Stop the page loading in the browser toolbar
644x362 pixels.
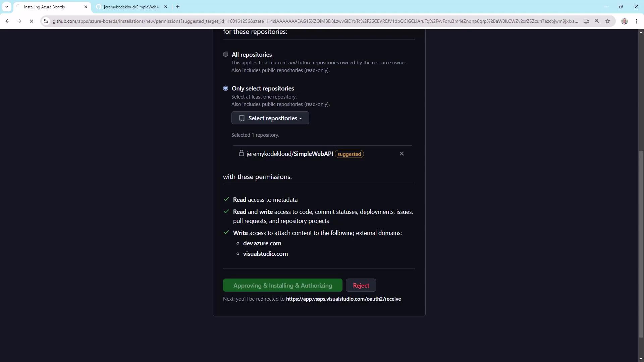(x=32, y=21)
